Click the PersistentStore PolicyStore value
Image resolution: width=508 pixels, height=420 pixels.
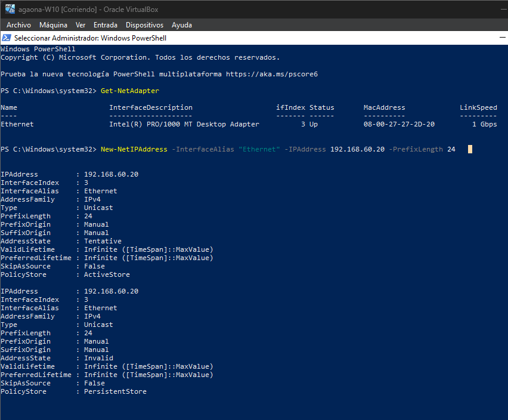click(x=115, y=391)
